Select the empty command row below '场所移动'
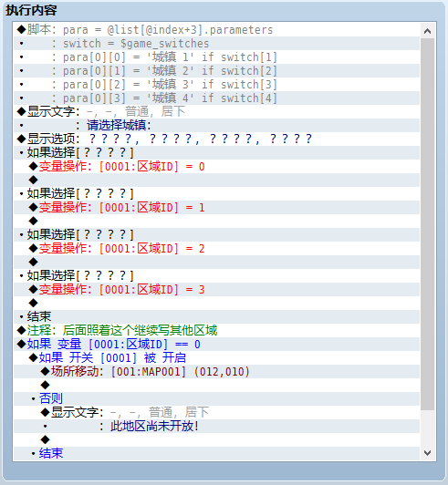 [x=217, y=385]
